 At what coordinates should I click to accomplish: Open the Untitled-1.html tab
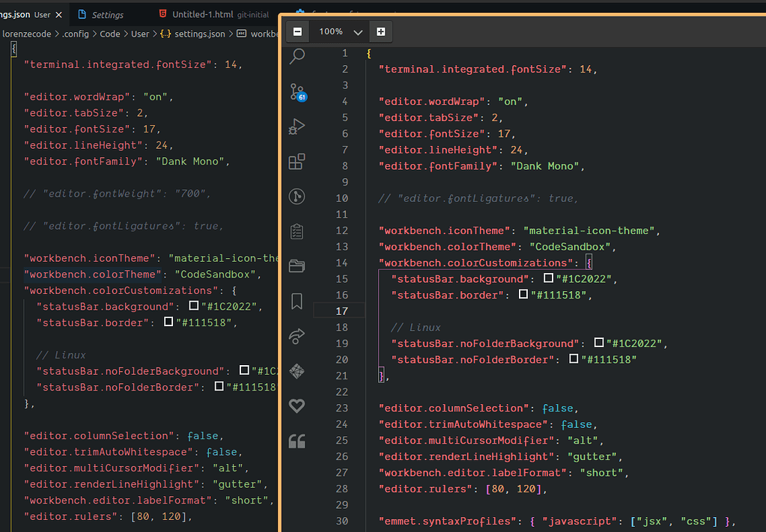[x=204, y=13]
